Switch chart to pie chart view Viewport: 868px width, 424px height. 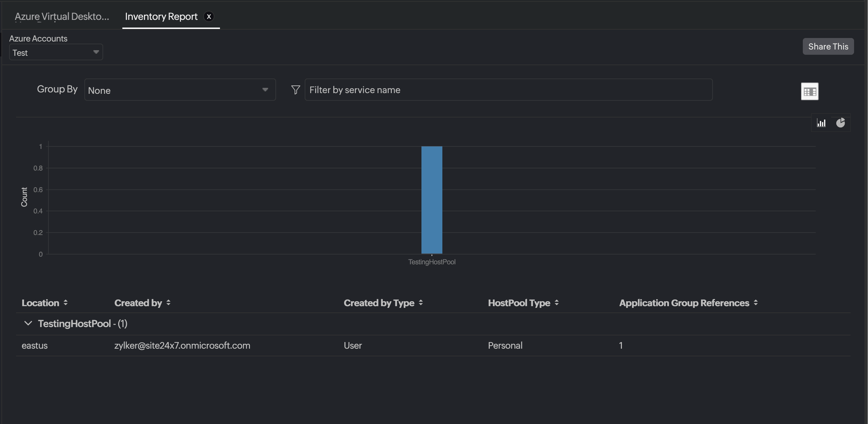tap(841, 123)
